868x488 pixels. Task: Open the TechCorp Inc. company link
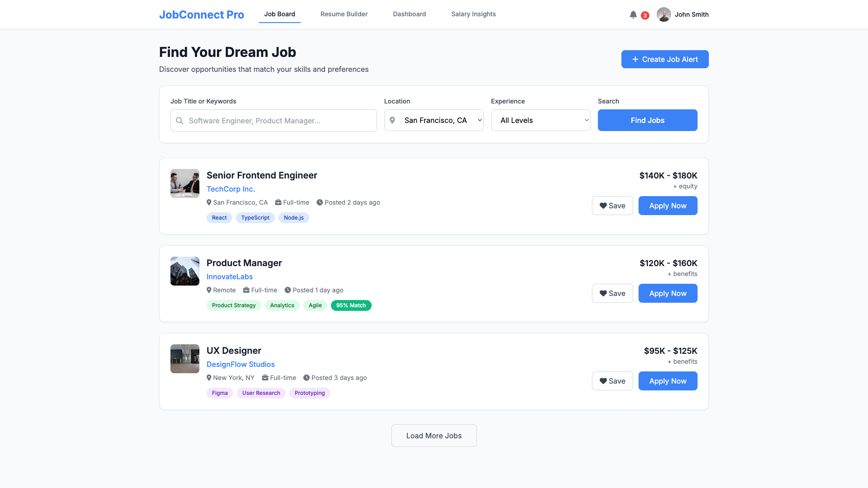pyautogui.click(x=231, y=189)
